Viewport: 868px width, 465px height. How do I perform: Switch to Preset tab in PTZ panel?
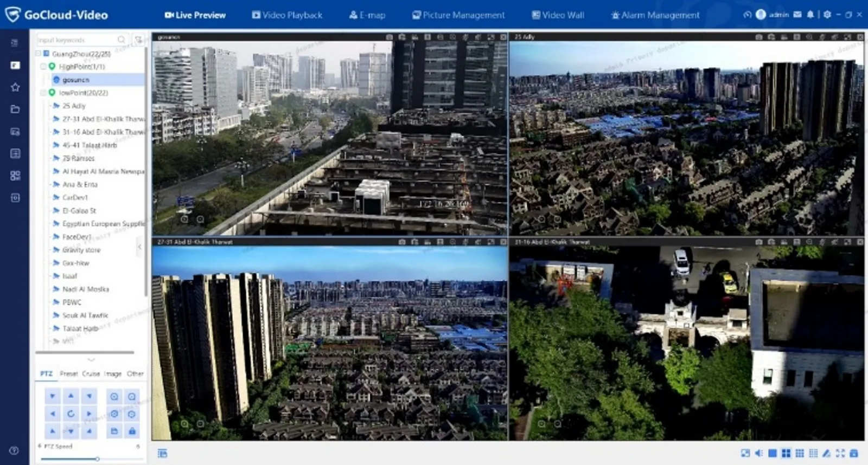click(69, 374)
